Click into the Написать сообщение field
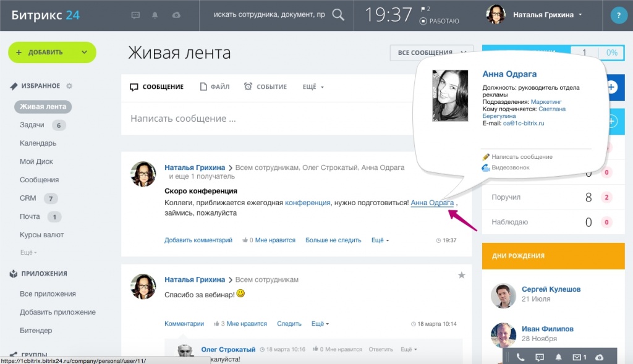633x364 pixels. point(266,119)
